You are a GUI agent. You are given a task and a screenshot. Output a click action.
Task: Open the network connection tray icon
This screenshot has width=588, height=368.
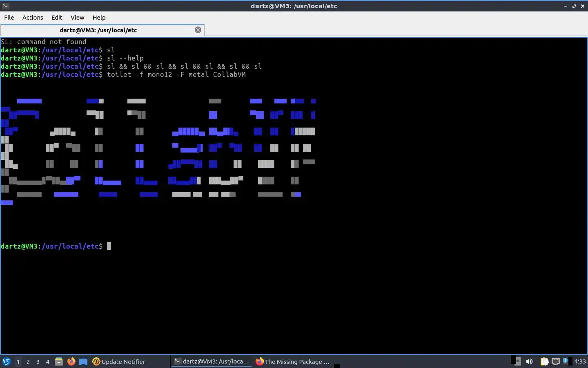tap(555, 361)
